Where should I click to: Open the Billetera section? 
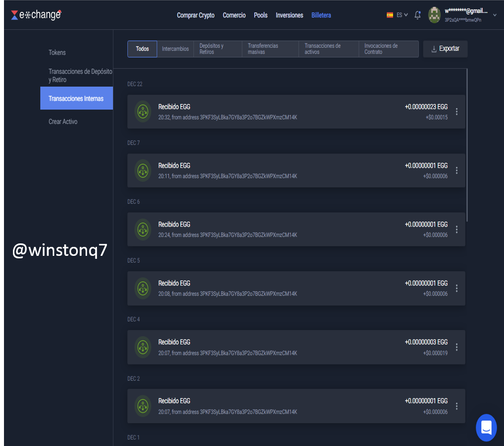[321, 15]
